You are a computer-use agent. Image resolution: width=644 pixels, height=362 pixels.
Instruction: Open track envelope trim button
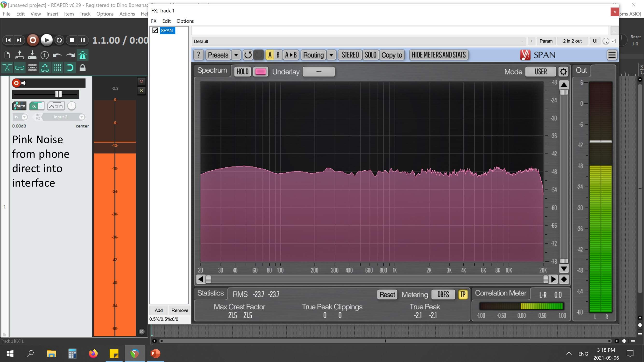56,106
